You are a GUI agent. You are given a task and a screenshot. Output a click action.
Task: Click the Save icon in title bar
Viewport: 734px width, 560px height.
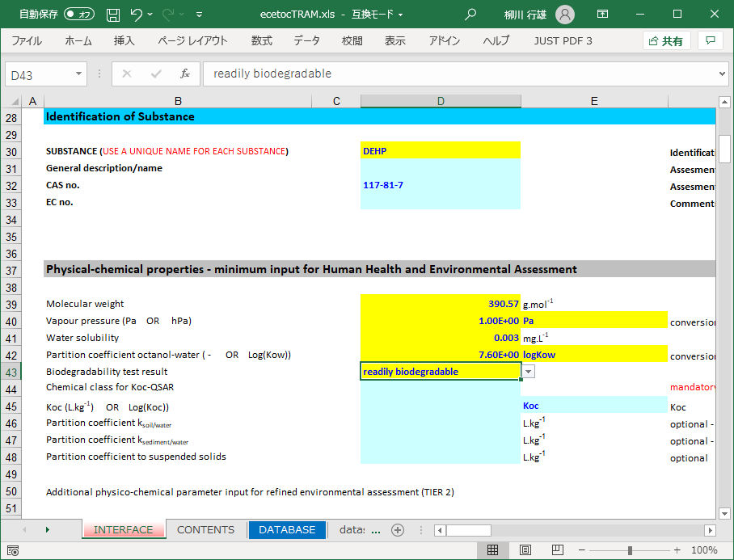(x=113, y=15)
